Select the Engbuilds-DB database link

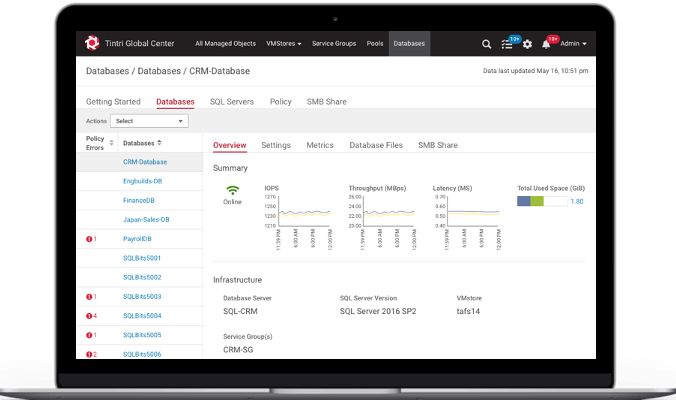145,181
